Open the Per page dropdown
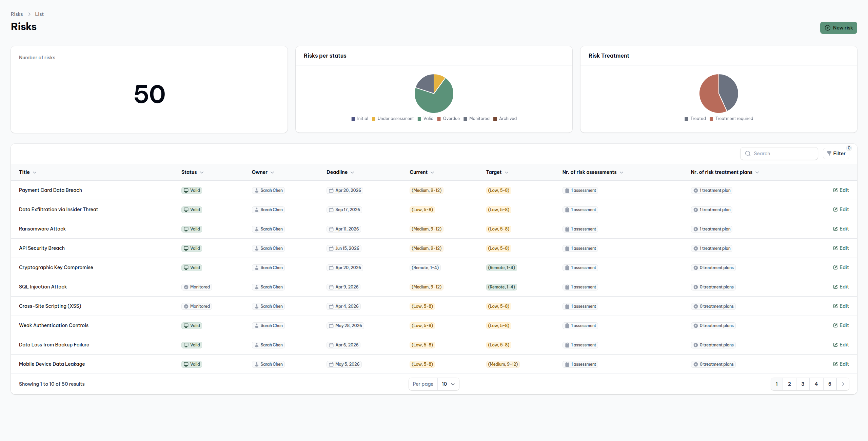Screen dimensions: 868x441 (448, 384)
